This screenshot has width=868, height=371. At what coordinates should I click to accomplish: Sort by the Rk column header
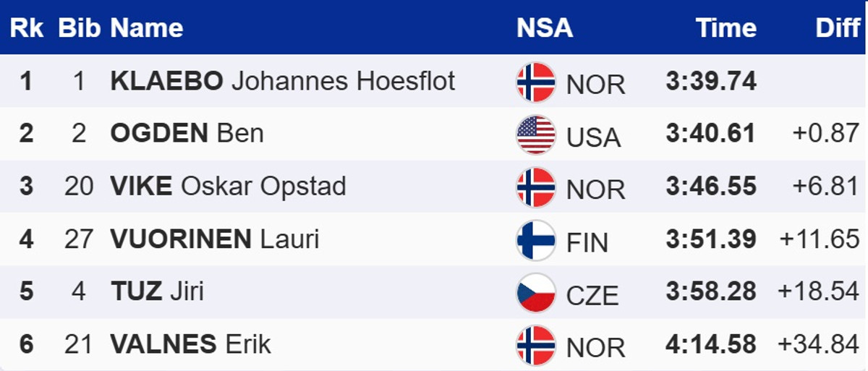(x=26, y=28)
